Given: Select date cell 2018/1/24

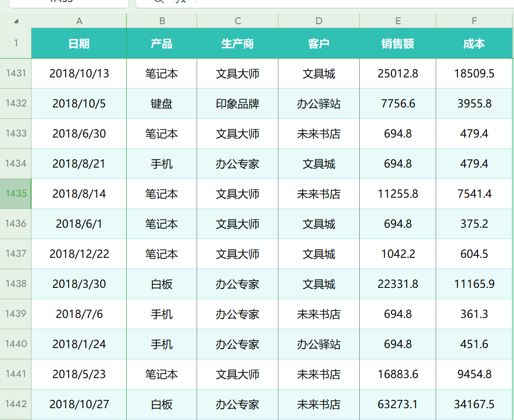Looking at the screenshot, I should (79, 344).
